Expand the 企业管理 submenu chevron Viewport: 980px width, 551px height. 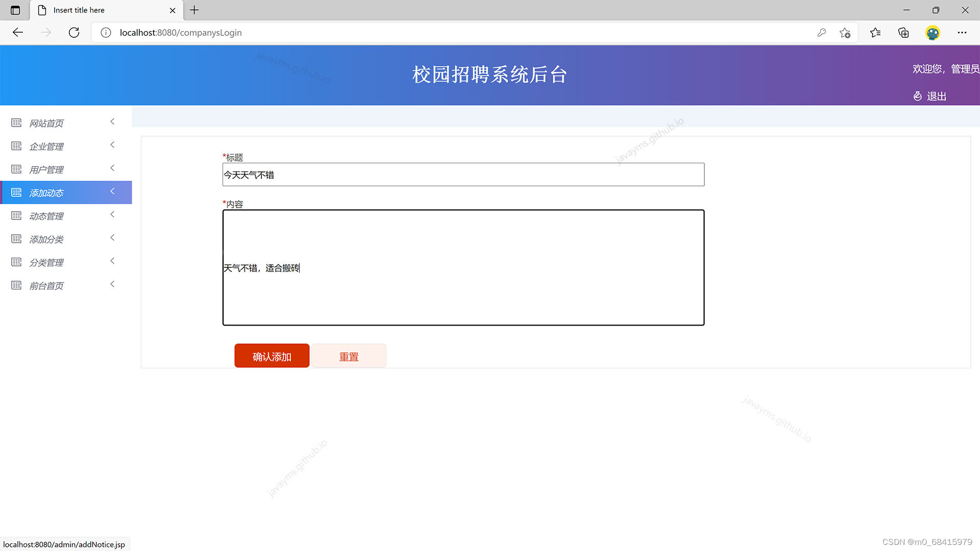coord(112,145)
